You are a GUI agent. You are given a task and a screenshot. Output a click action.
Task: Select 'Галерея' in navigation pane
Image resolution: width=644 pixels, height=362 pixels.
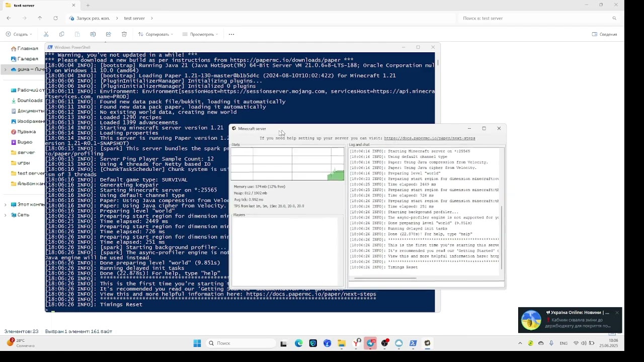(x=24, y=59)
